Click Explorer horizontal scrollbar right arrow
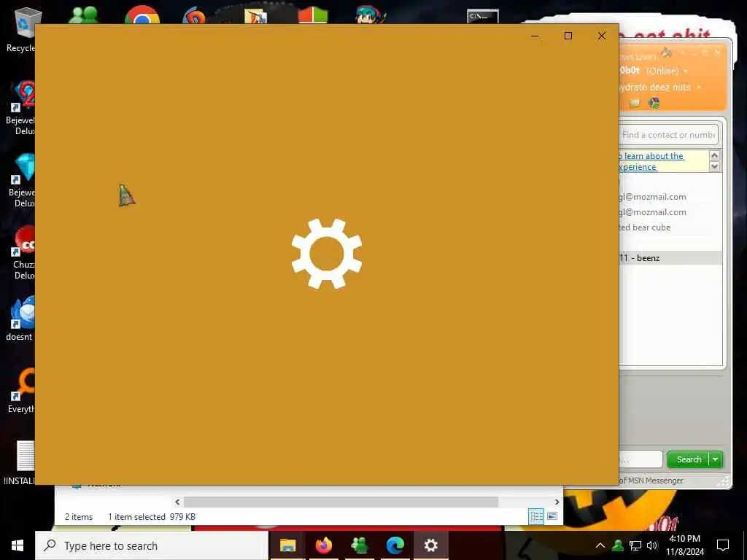 pos(557,502)
